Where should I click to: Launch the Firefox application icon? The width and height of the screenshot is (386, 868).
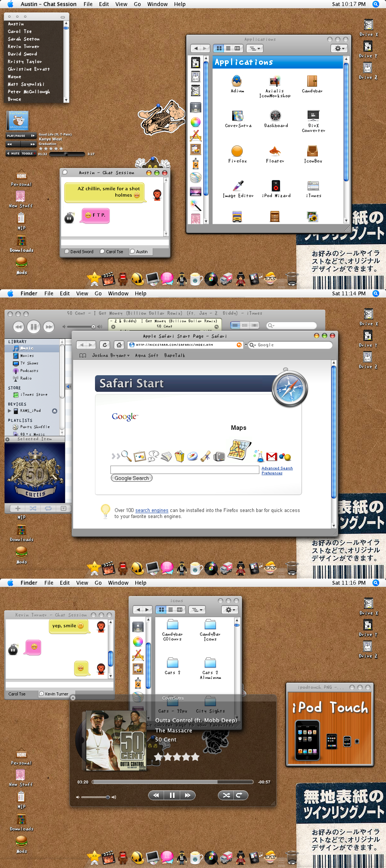coord(237,151)
